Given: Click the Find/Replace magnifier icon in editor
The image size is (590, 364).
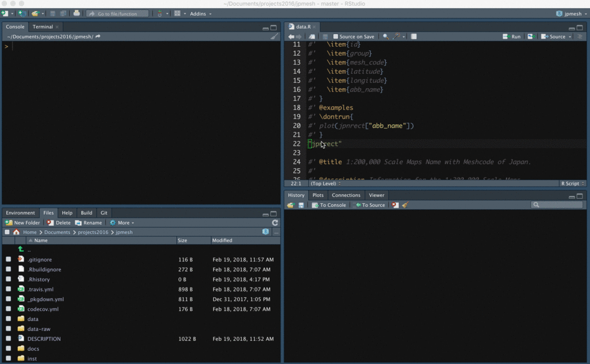Looking at the screenshot, I should (385, 36).
